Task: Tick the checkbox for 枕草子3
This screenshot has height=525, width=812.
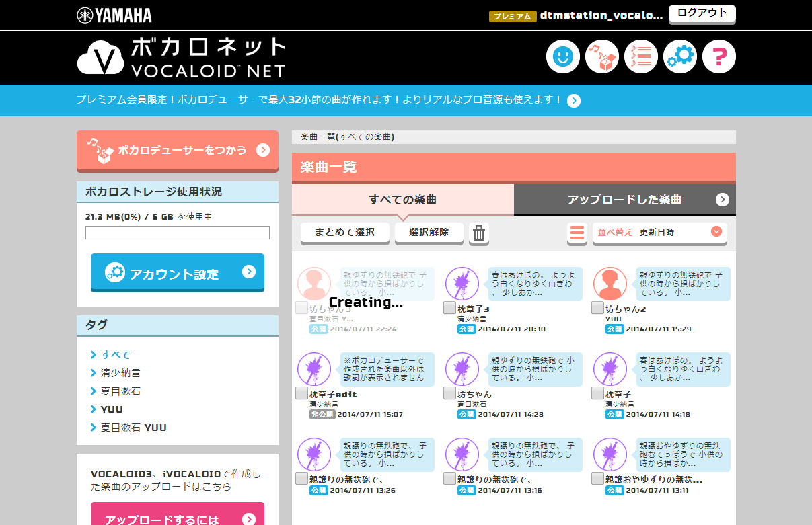Action: (449, 308)
